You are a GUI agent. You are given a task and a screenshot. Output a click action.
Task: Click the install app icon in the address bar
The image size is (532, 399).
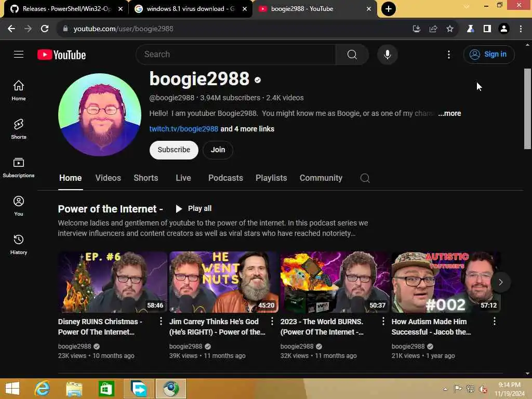pos(416,29)
